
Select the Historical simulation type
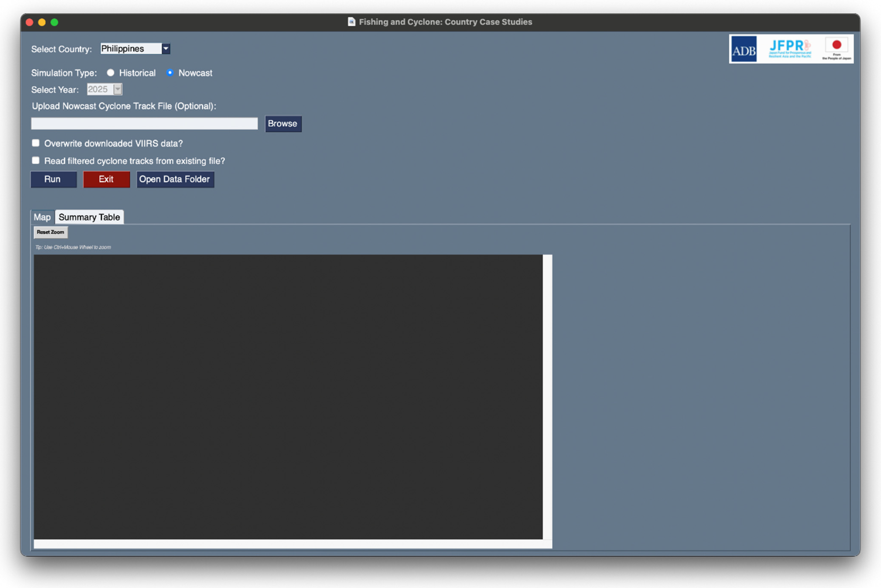111,73
